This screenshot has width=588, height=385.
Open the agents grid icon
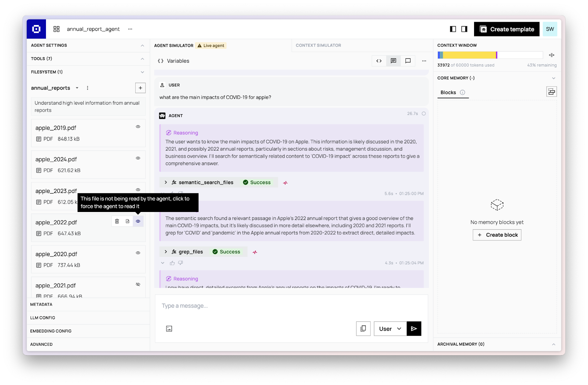[x=57, y=29]
